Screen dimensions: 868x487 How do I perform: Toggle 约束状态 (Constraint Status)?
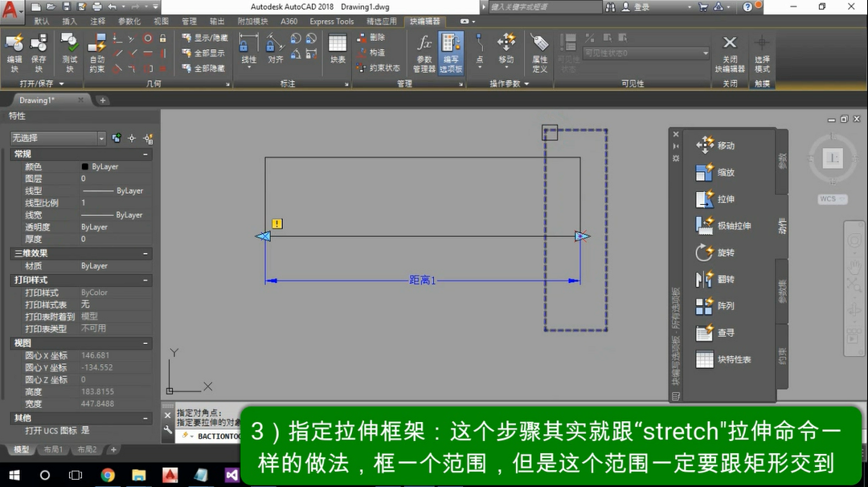click(378, 68)
